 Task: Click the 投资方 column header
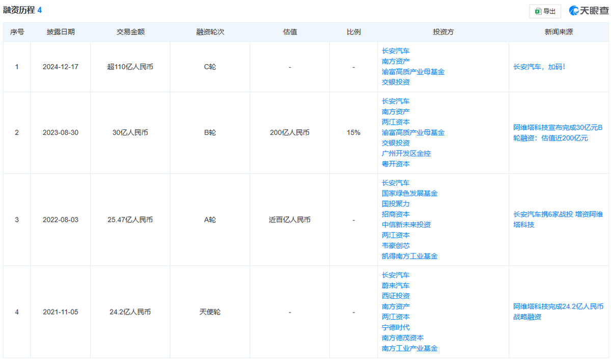coord(443,32)
